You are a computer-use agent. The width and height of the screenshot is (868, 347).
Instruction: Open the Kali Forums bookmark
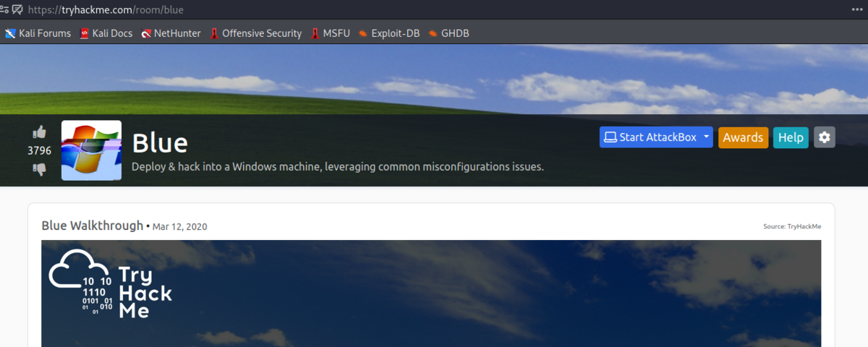click(x=38, y=33)
